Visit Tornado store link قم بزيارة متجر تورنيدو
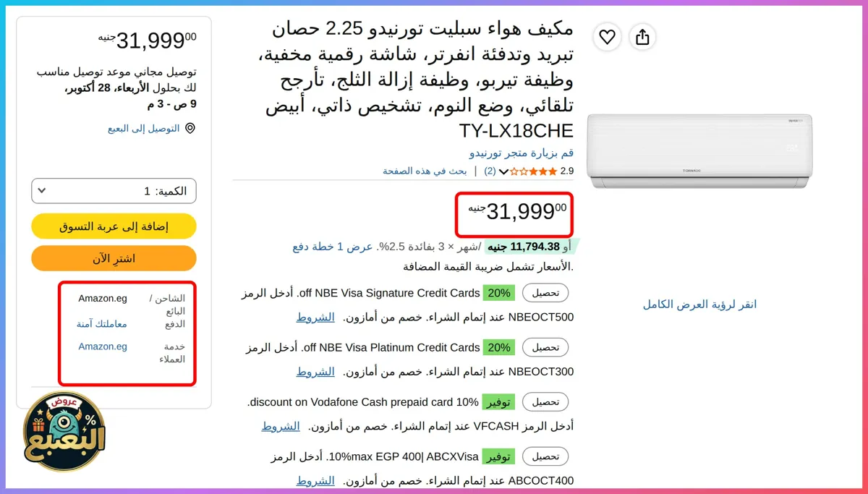This screenshot has height=494, width=868. tap(522, 153)
